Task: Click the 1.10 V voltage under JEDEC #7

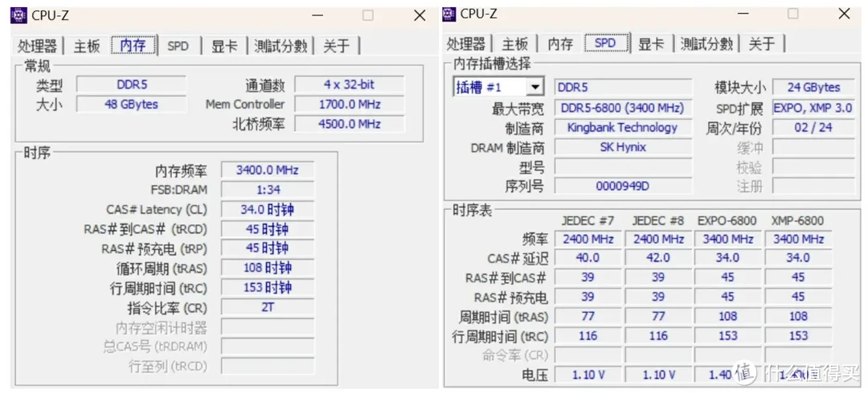Action: coord(588,375)
